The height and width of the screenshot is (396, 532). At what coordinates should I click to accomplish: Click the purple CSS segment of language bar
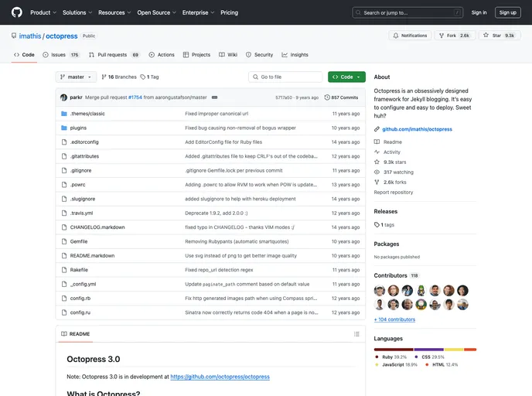(429, 350)
